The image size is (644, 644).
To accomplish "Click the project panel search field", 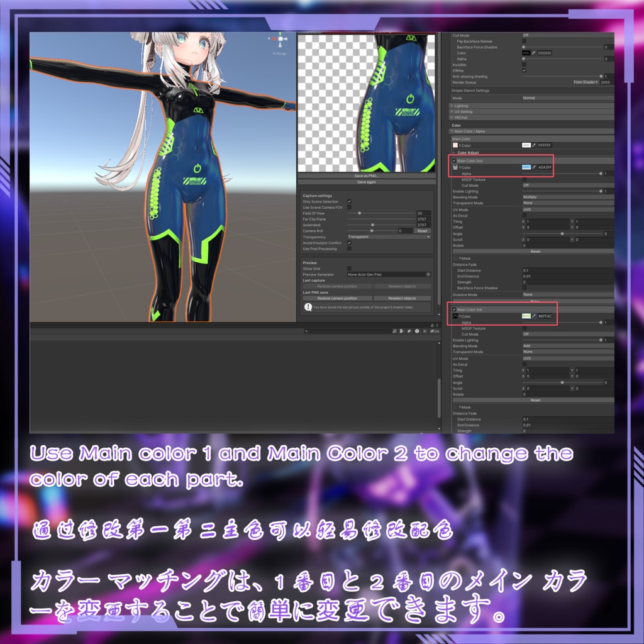I will pos(347,331).
